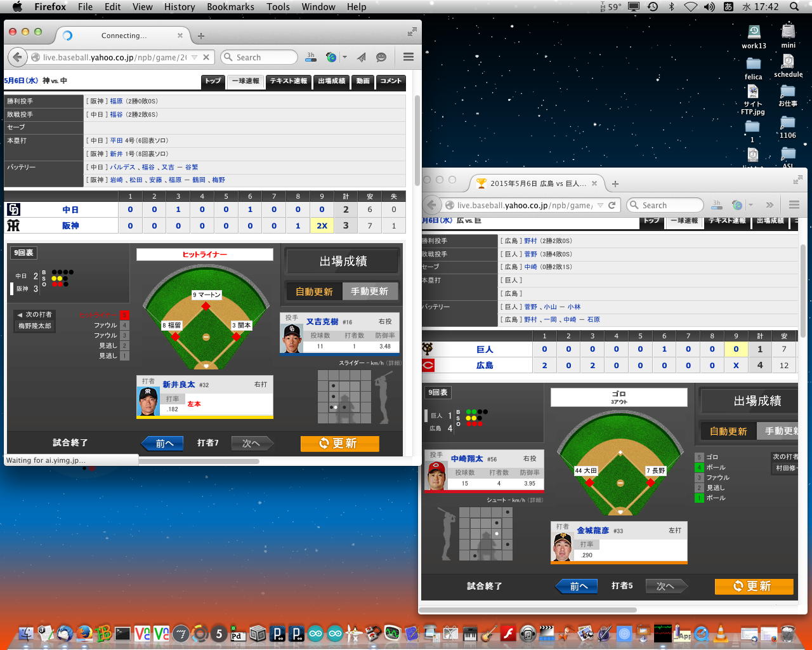The height and width of the screenshot is (650, 812).
Task: Select 出場成績 tab in Chunichi–Hanshin page
Action: [332, 81]
